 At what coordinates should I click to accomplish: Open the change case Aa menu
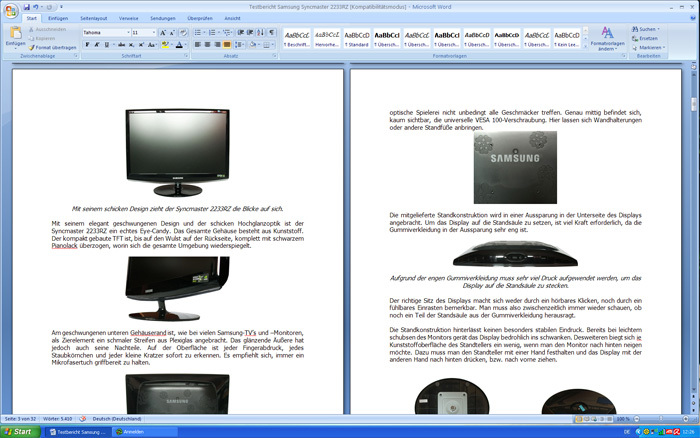coord(152,45)
